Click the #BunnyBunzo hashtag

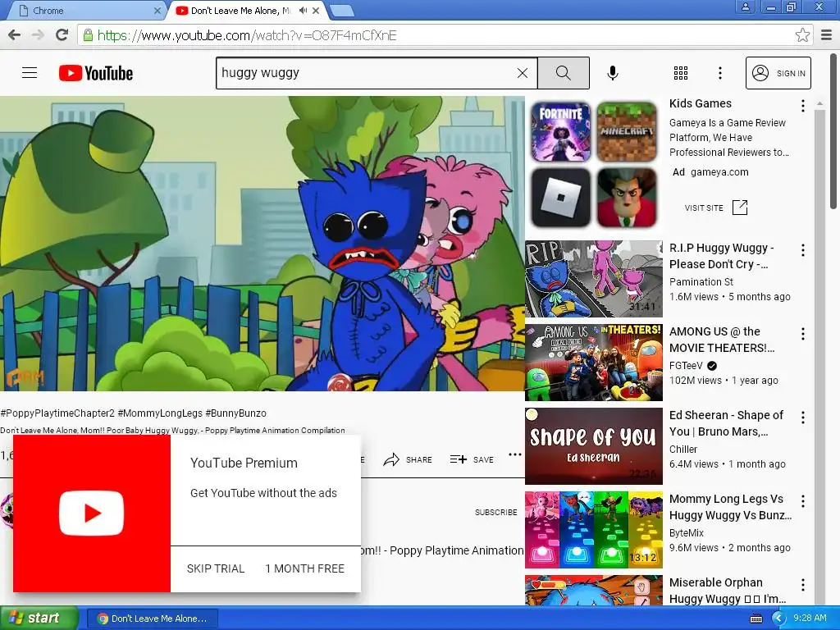235,413
